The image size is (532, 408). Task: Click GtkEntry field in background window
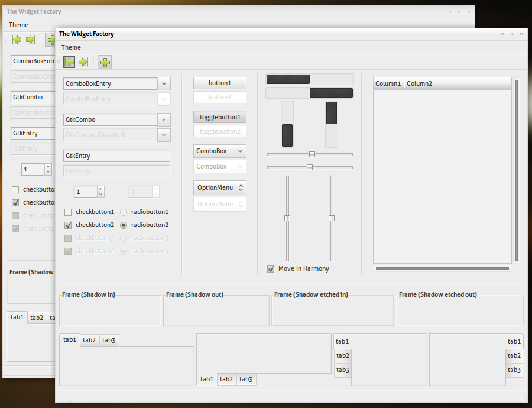(33, 134)
